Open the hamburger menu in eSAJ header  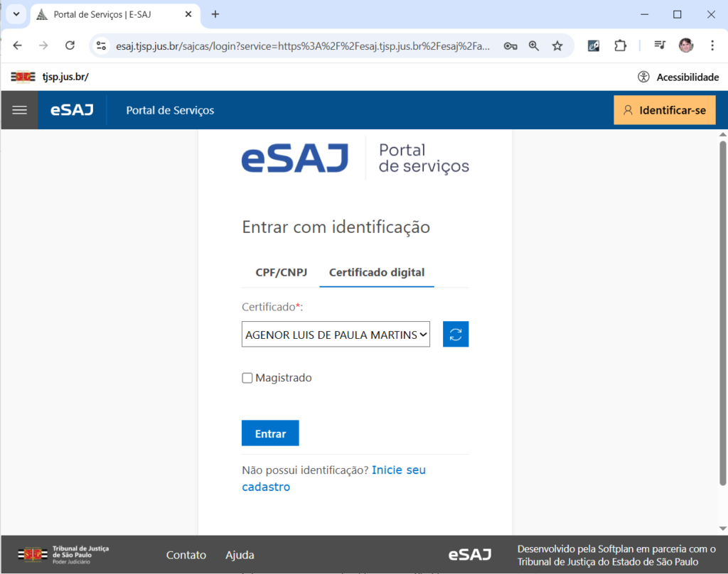pyautogui.click(x=19, y=110)
